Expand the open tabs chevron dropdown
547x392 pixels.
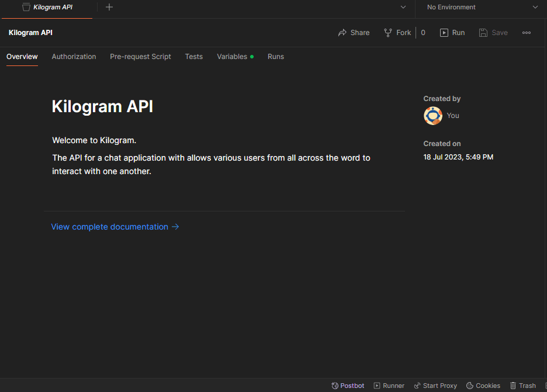pyautogui.click(x=403, y=8)
